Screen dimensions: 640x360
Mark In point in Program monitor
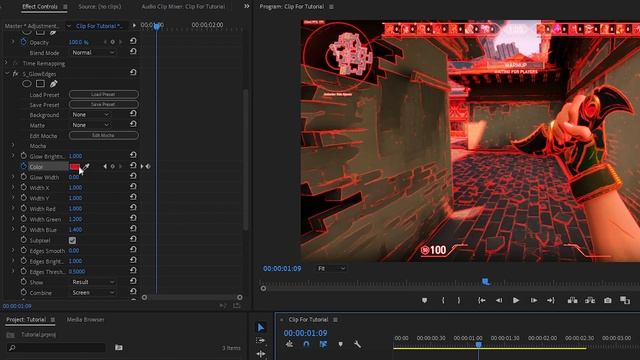pyautogui.click(x=443, y=300)
